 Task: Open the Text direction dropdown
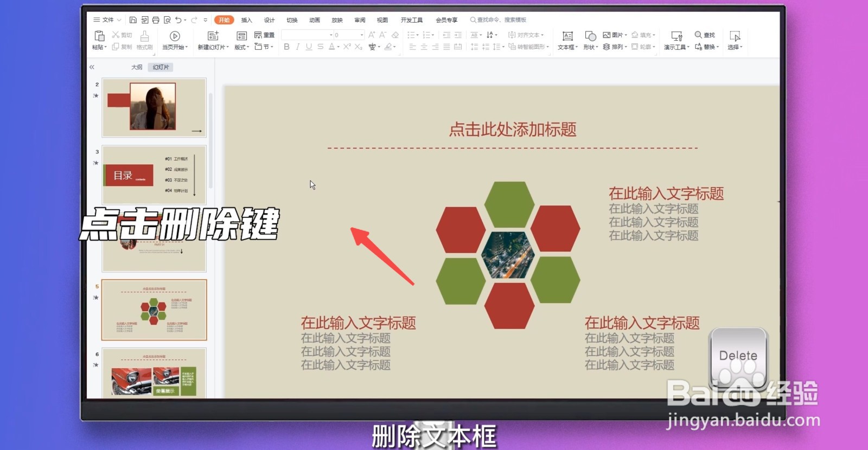point(492,35)
